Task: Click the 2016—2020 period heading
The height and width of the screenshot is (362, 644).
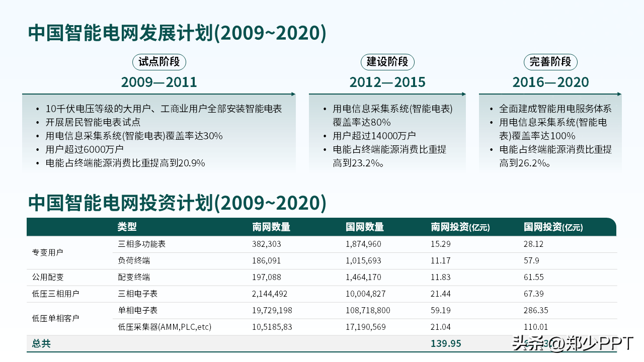Action: coord(550,82)
